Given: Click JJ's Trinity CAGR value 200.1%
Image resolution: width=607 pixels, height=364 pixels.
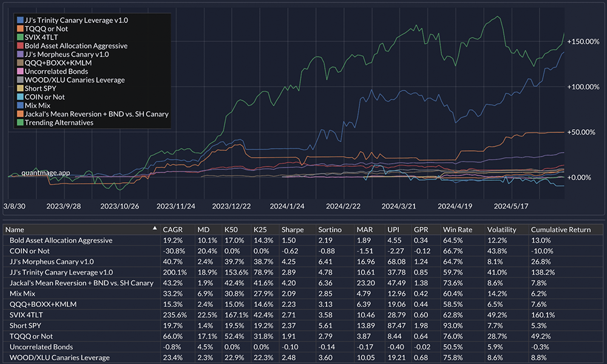Looking at the screenshot, I should (x=175, y=272).
